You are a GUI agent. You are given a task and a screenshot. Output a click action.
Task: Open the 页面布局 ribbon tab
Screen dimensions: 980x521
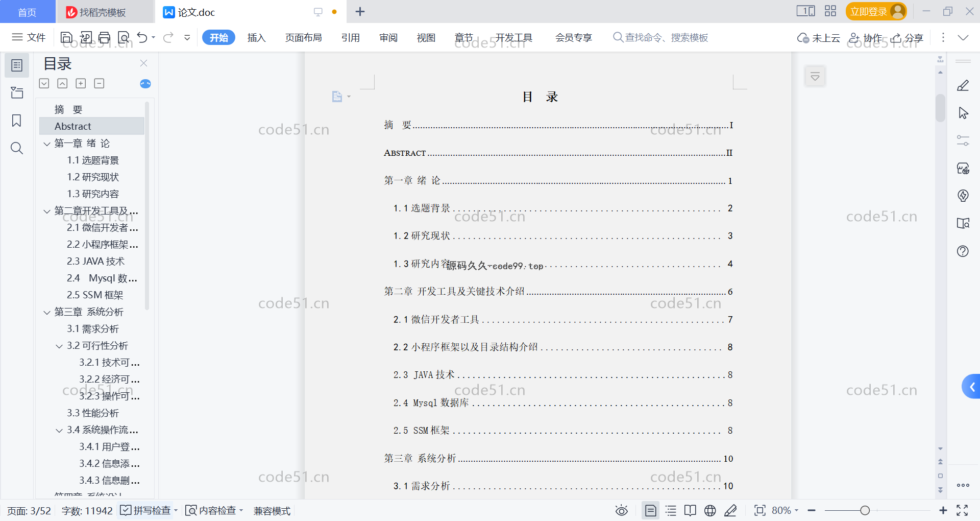pos(303,37)
